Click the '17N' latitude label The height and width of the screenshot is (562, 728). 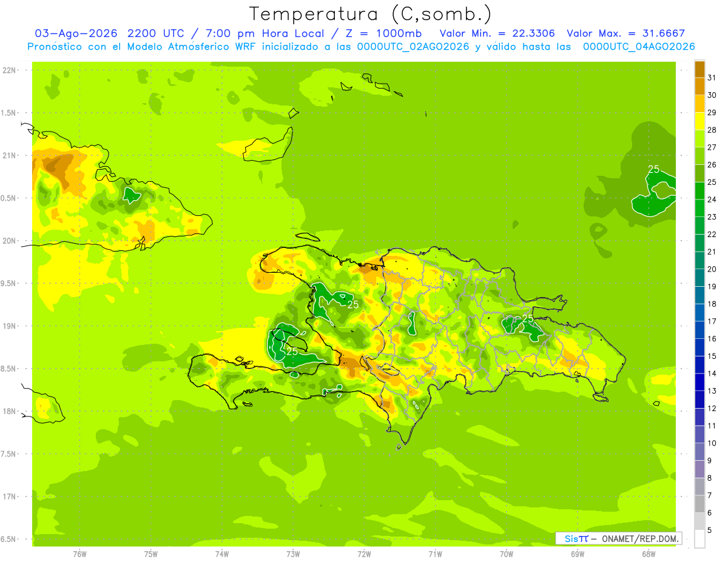[x=10, y=497]
